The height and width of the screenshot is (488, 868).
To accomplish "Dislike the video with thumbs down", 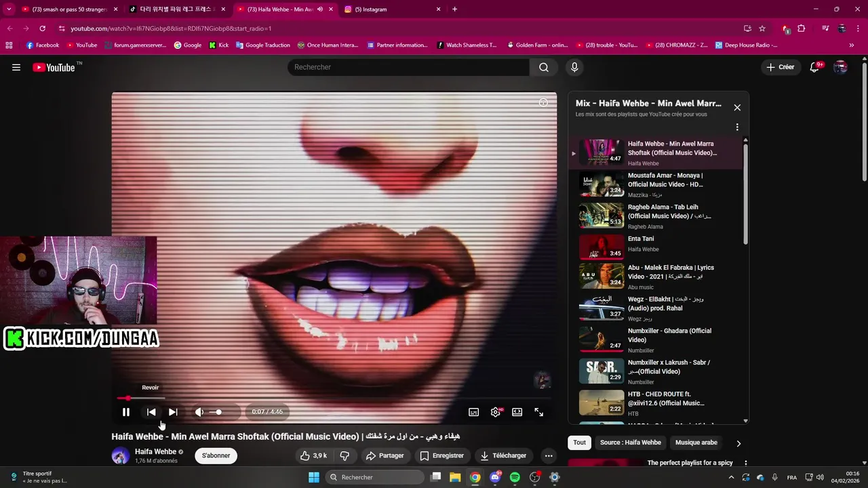I will tap(344, 455).
